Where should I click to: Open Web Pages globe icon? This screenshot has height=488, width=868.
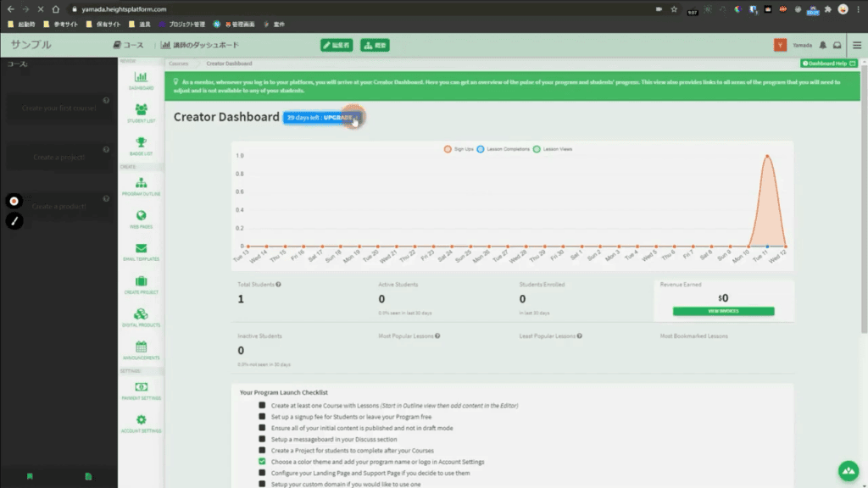click(141, 219)
